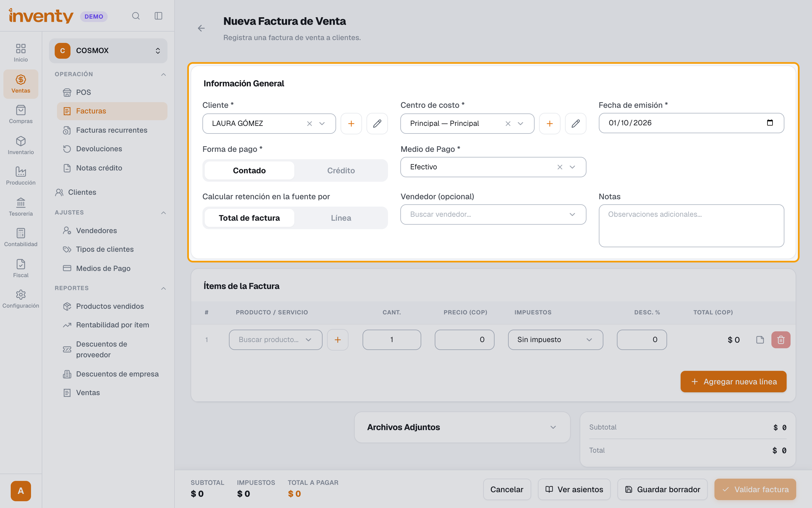Open Inicio in the left rail

pyautogui.click(x=21, y=53)
